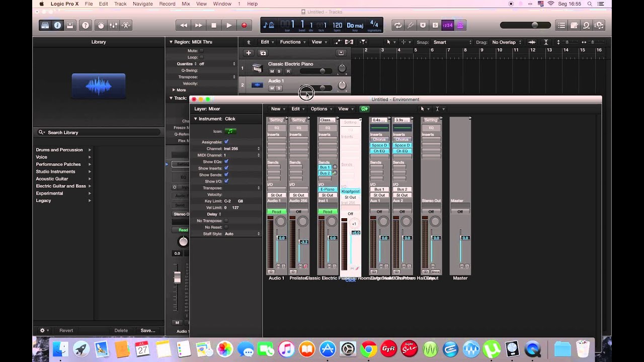Click the Bus 1 send on Inst 1

(325, 167)
